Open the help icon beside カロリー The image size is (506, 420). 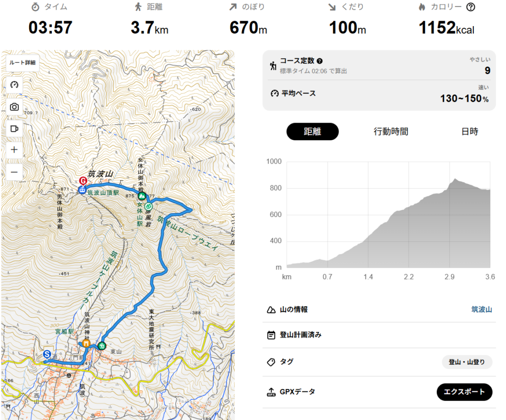471,7
